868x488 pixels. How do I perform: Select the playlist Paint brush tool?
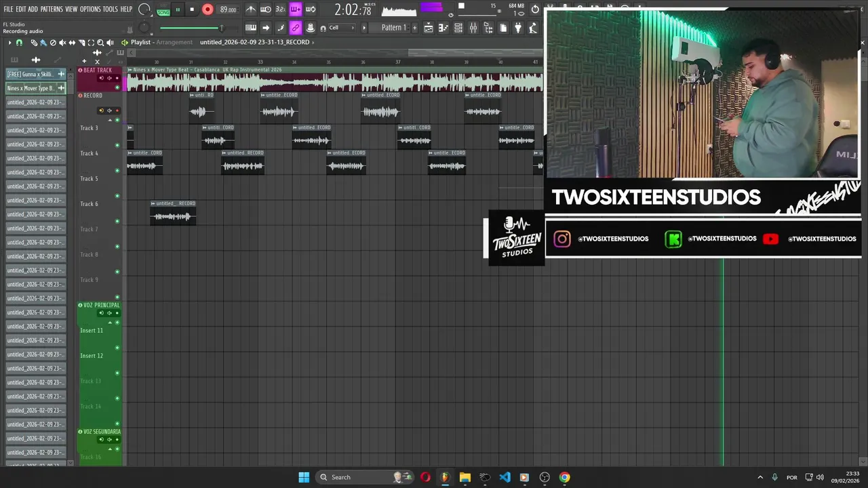coord(43,43)
